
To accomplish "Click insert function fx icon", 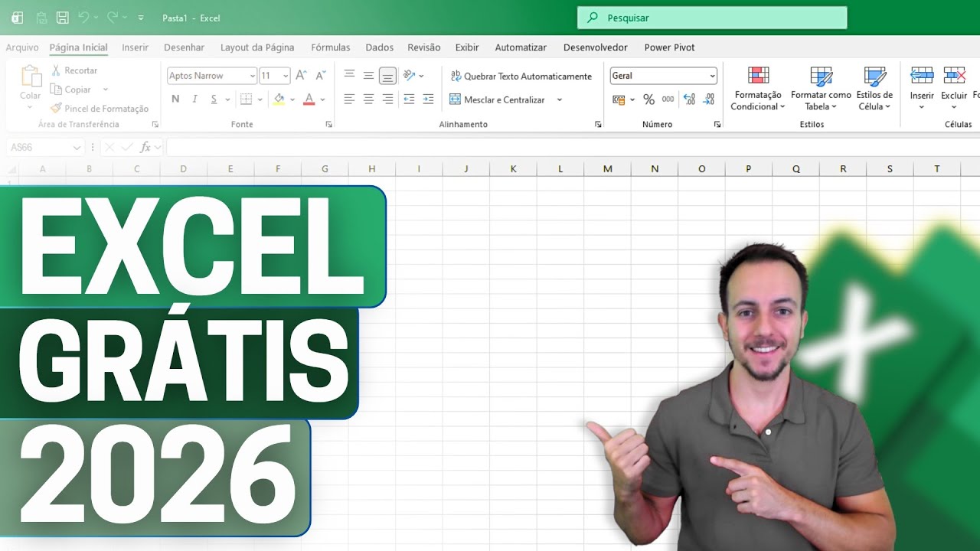I will pos(145,147).
